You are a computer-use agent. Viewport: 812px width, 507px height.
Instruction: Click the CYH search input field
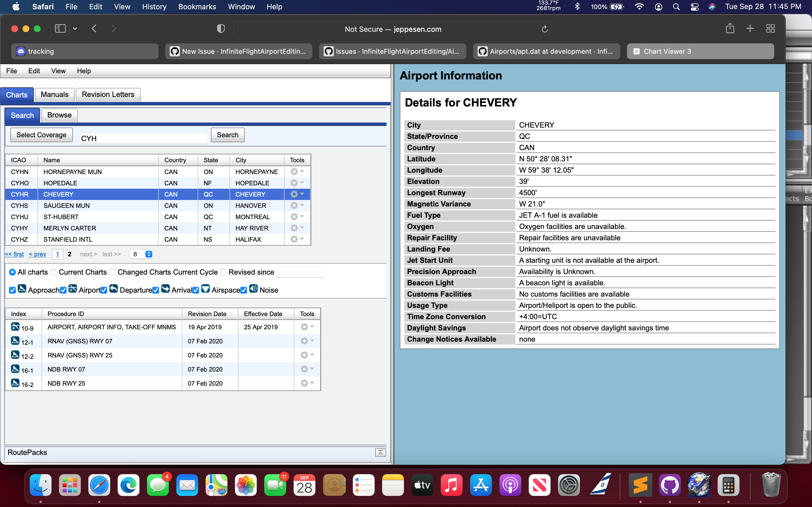click(143, 139)
